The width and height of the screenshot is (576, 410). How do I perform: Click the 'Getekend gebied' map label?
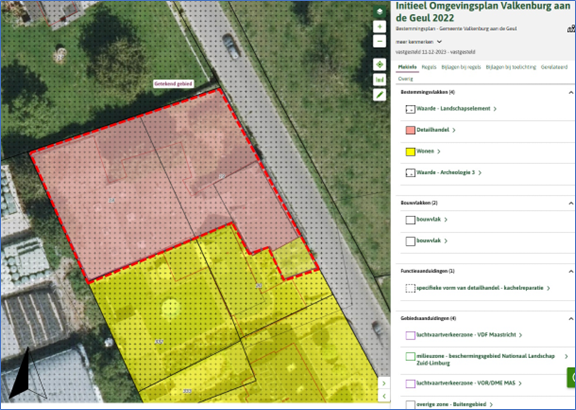173,84
